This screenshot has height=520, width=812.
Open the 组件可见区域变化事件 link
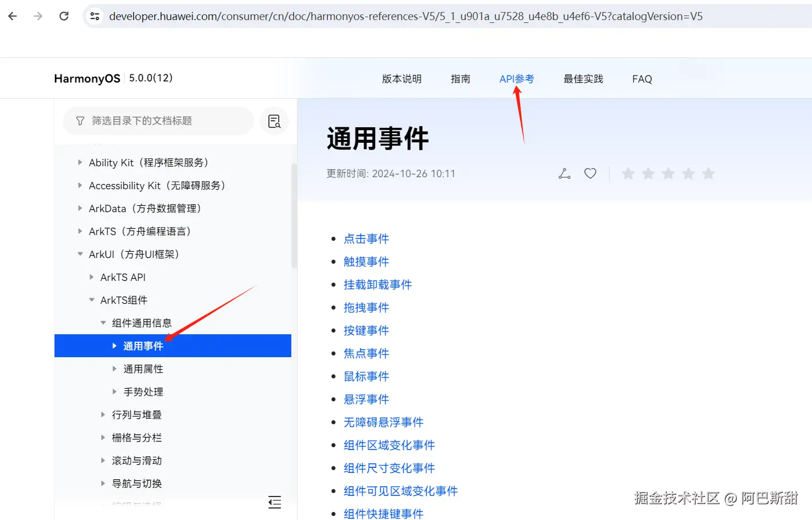point(400,491)
